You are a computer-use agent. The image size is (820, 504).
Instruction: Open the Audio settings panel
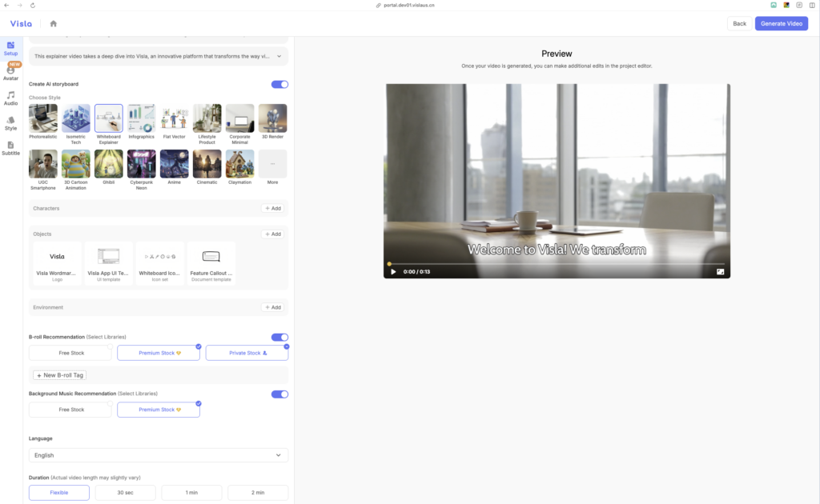pyautogui.click(x=10, y=98)
